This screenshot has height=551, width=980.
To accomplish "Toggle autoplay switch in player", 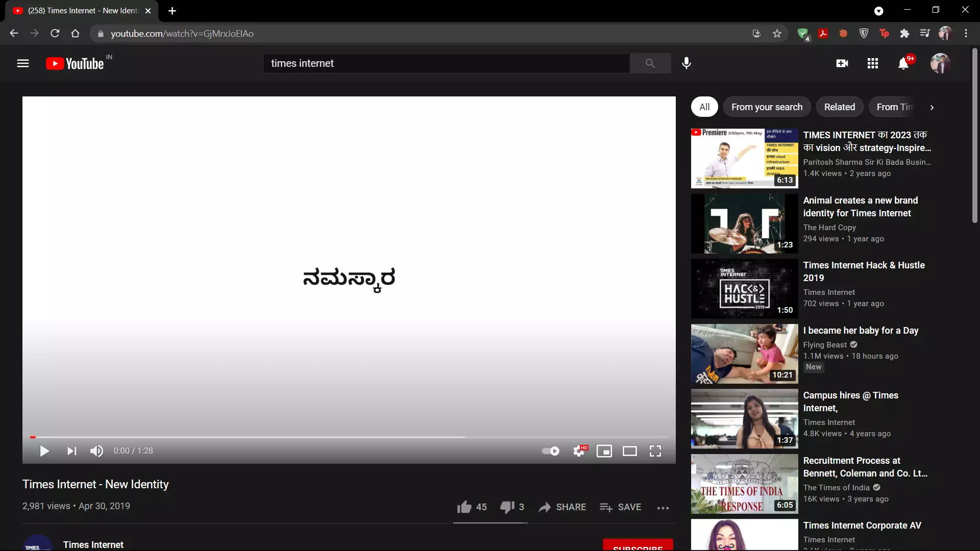I will (x=551, y=451).
